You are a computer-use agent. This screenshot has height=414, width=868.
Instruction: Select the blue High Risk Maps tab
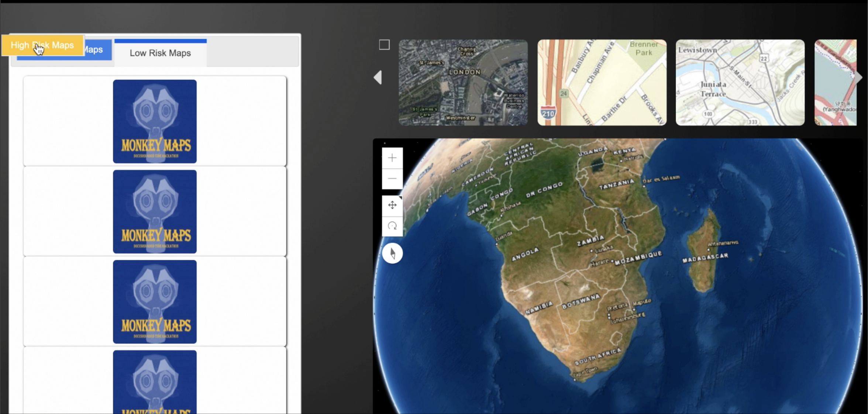click(98, 51)
